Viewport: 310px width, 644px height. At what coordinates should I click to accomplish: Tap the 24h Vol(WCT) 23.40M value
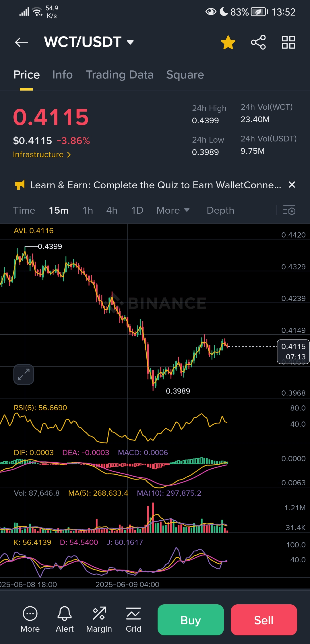tap(255, 119)
